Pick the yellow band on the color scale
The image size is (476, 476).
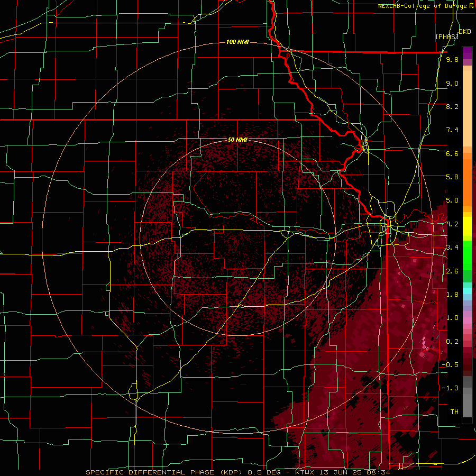pos(467,226)
